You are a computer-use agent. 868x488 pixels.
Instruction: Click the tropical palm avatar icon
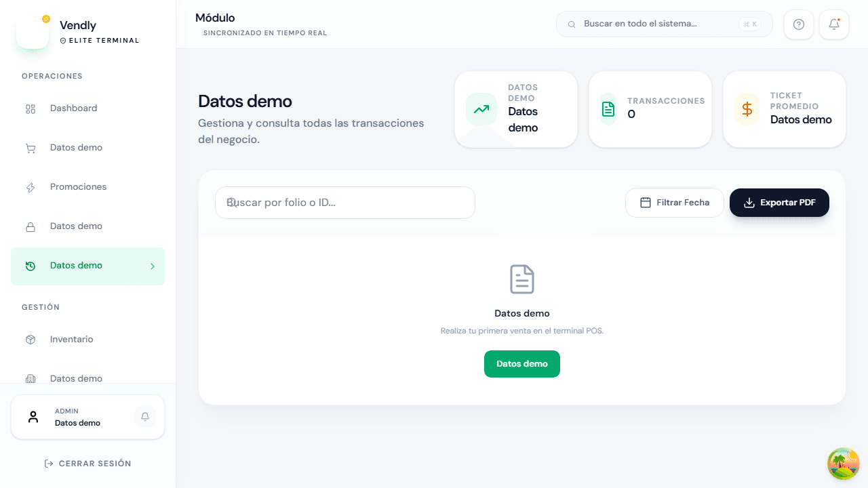tap(844, 464)
